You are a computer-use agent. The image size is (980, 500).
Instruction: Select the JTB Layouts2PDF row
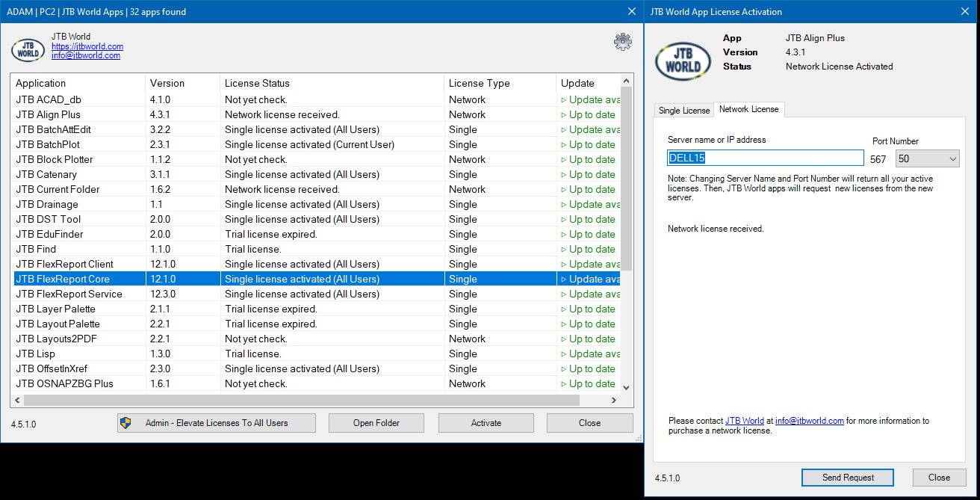pyautogui.click(x=316, y=339)
